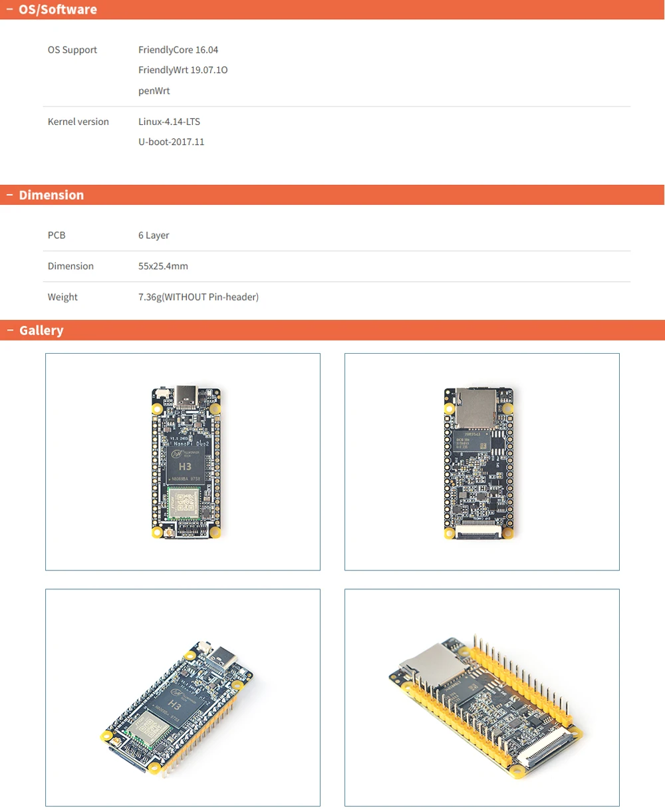Select the 6 Layer value

(x=154, y=235)
